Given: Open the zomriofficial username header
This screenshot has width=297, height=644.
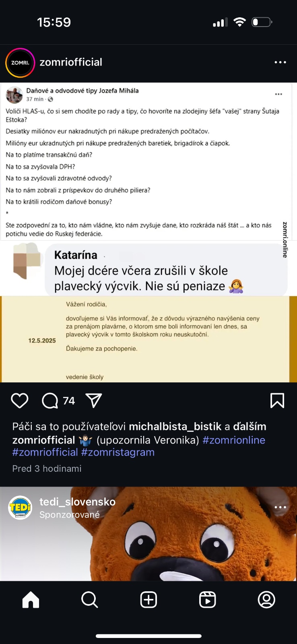Looking at the screenshot, I should (71, 62).
